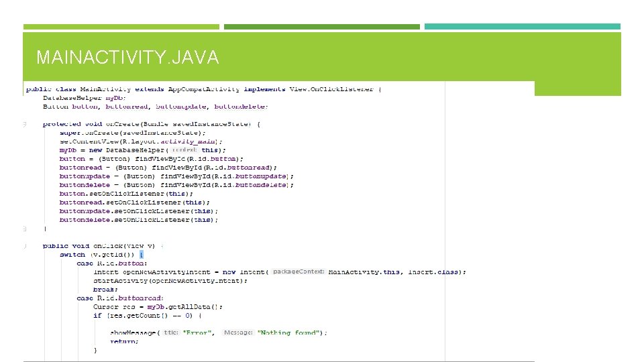Click the Cursor res = myDb.getAllData() line

(158, 307)
